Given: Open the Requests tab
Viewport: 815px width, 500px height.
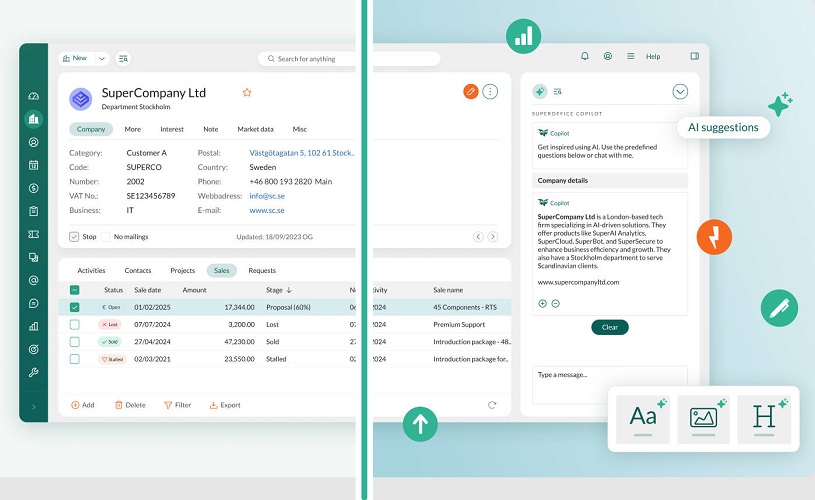Looking at the screenshot, I should (262, 271).
